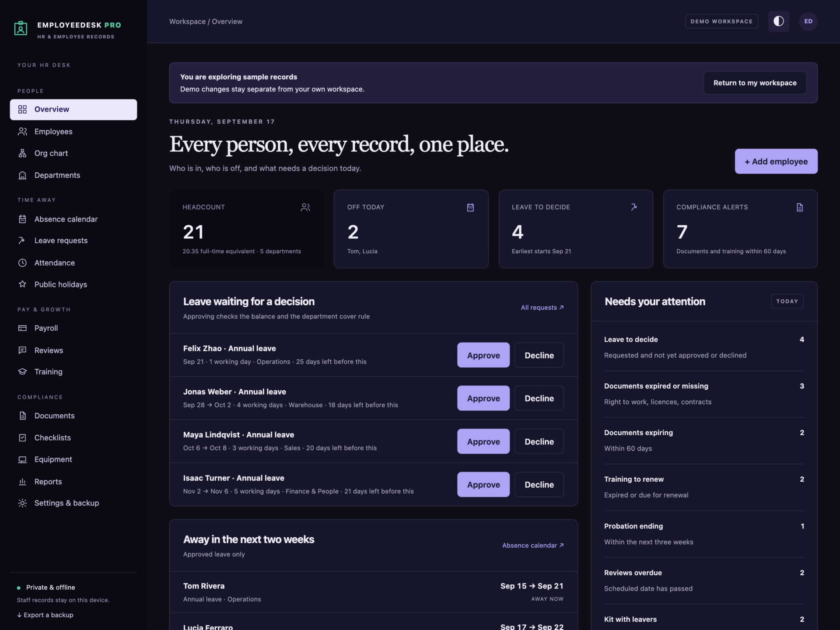Click the Equipment laptop icon
840x630 pixels.
(22, 459)
